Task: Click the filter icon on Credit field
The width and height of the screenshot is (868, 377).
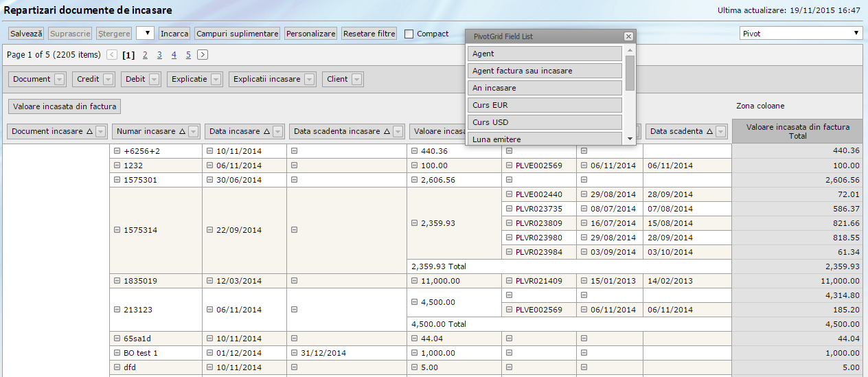Action: pyautogui.click(x=108, y=80)
